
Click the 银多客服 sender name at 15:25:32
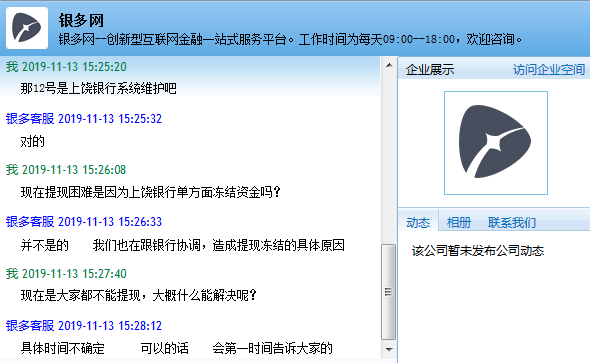click(x=30, y=118)
